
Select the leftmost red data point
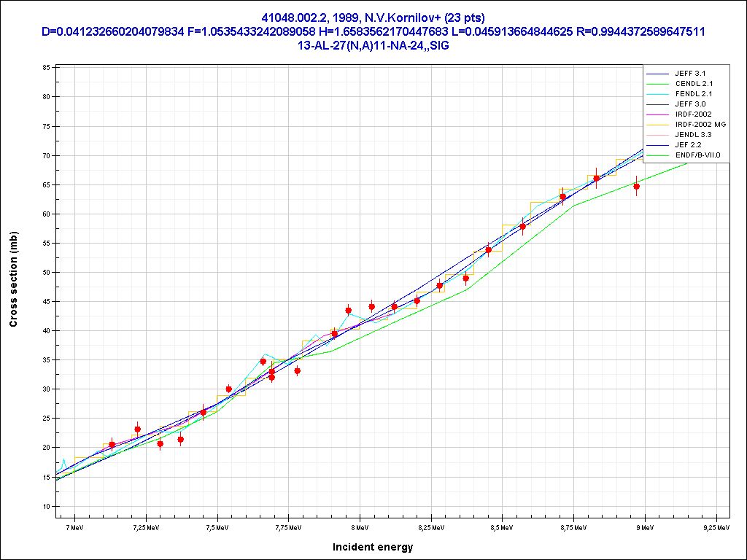coord(112,444)
